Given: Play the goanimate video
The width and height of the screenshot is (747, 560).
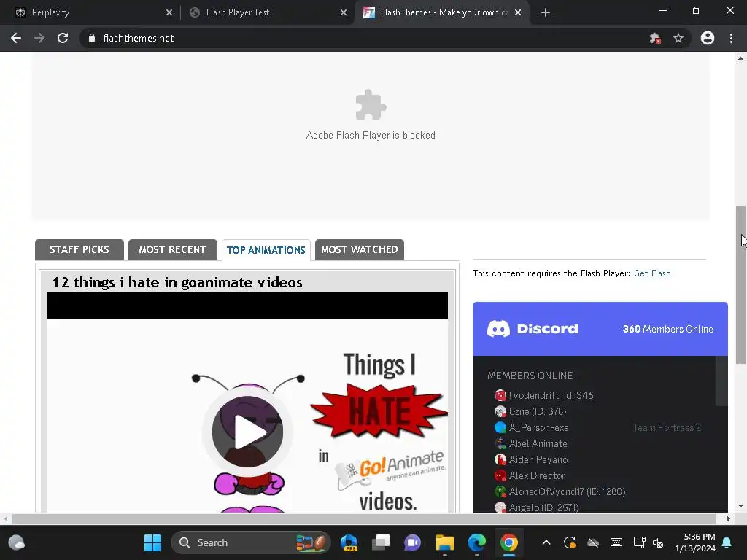Looking at the screenshot, I should coord(247,432).
